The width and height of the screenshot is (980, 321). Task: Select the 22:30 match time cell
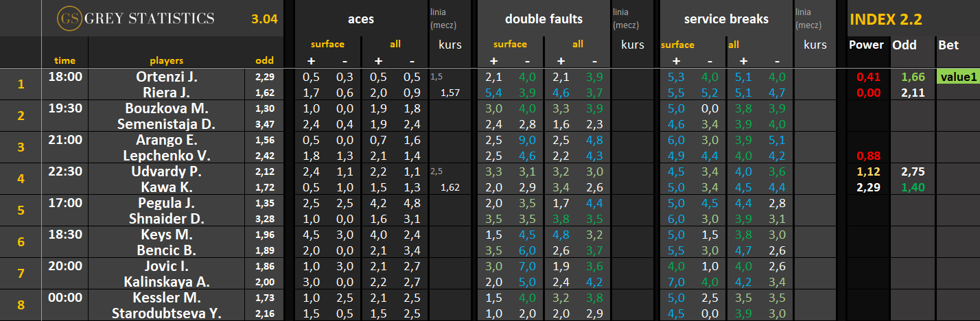(65, 171)
